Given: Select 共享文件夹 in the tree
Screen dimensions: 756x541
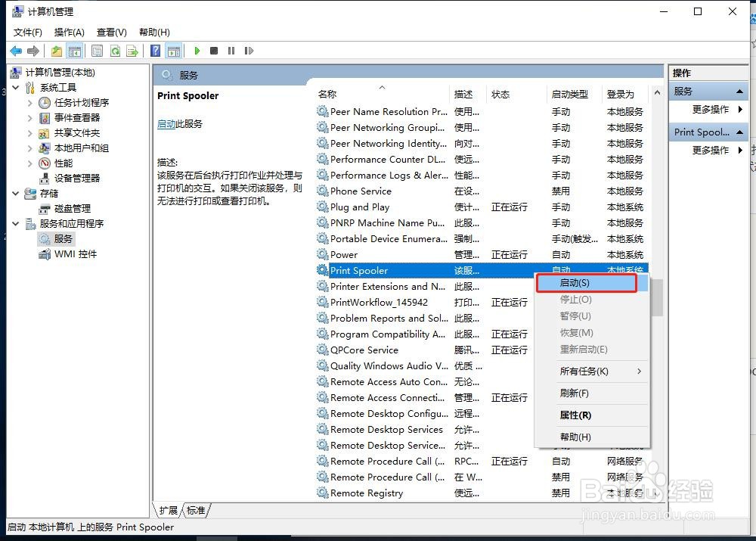Looking at the screenshot, I should coord(77,132).
